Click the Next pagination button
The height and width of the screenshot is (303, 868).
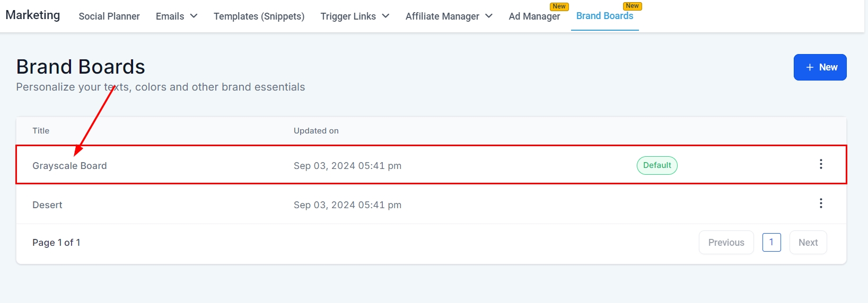(808, 243)
